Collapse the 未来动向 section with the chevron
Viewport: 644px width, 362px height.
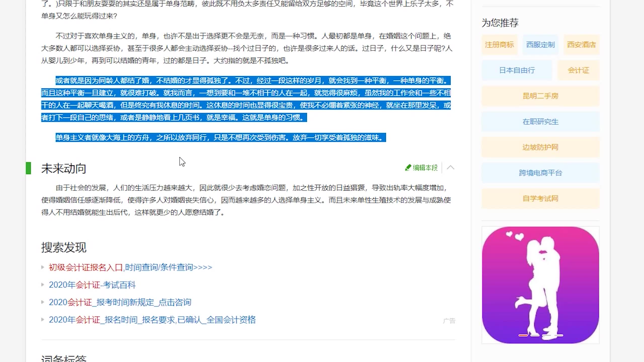pyautogui.click(x=450, y=168)
